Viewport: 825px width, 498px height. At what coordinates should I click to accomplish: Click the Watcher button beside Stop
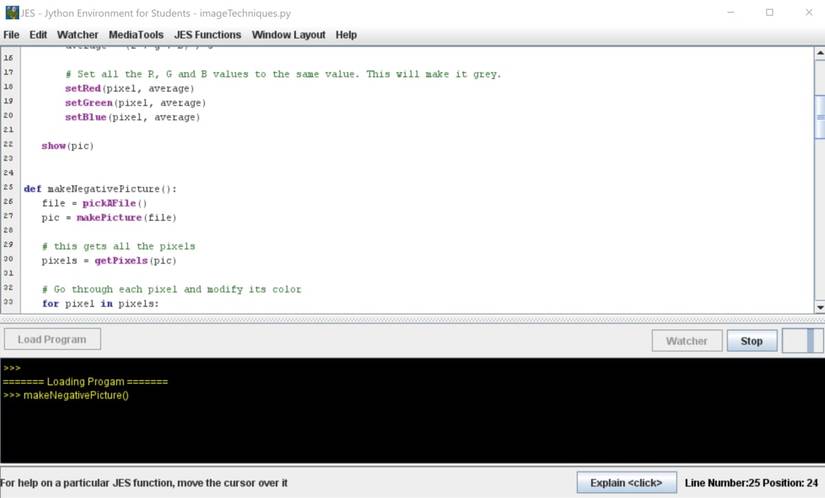pos(687,341)
